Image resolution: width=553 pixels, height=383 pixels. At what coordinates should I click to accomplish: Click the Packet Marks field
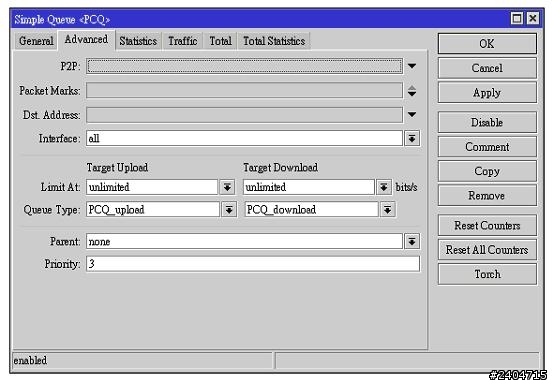tap(244, 91)
